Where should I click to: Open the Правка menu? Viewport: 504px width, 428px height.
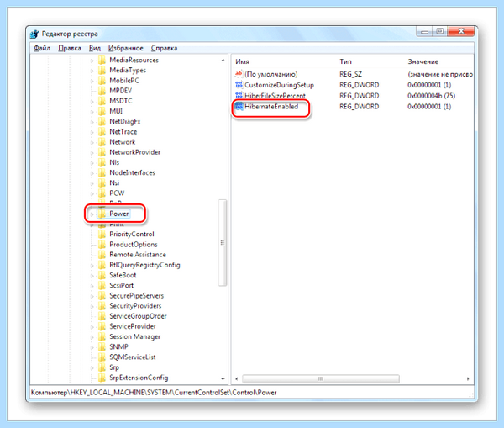tap(70, 48)
